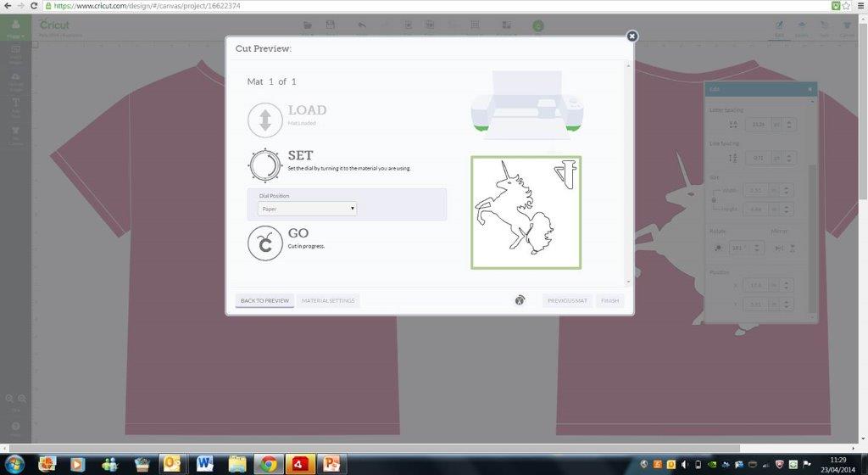Image resolution: width=868 pixels, height=475 pixels.
Task: Click the round Cricut icon beside Previous Mat
Action: coord(520,300)
